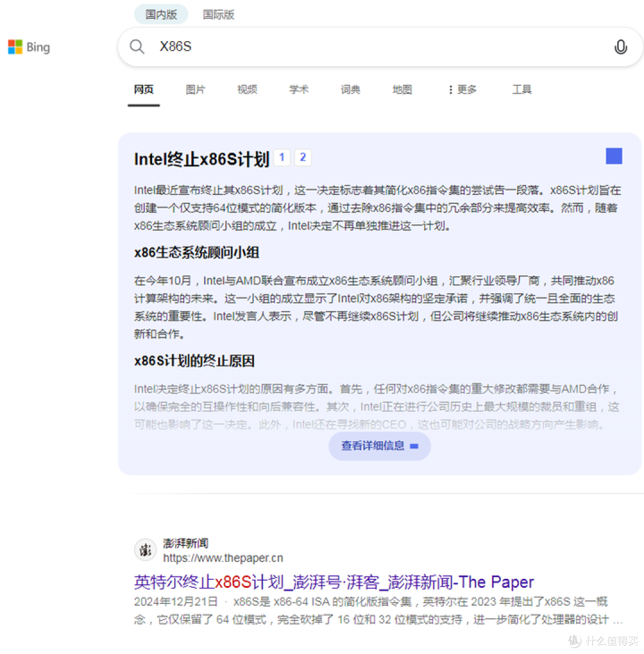Click the 澎湃新闻 source name
Viewport: 644px width, 654px height.
point(185,543)
